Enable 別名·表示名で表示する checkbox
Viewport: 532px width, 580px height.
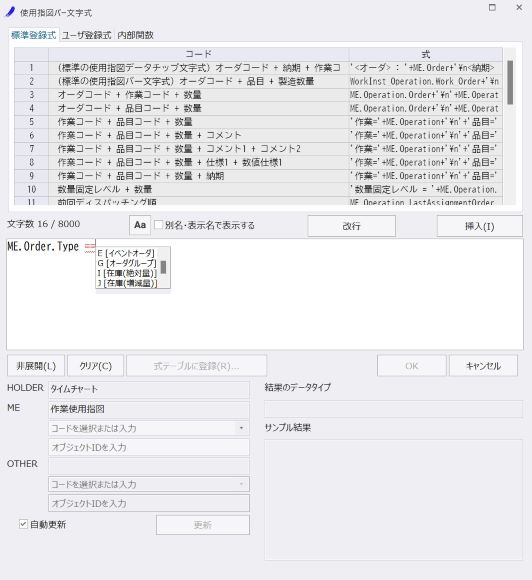click(x=158, y=225)
